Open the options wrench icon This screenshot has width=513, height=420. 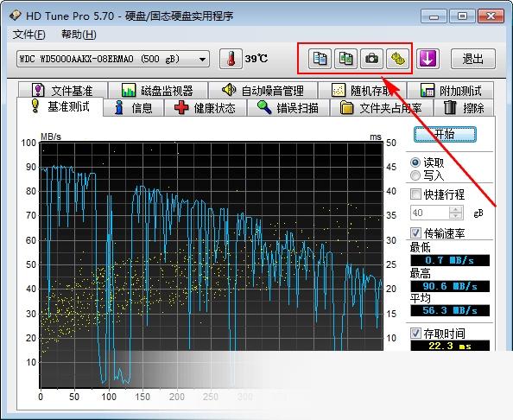click(x=397, y=59)
